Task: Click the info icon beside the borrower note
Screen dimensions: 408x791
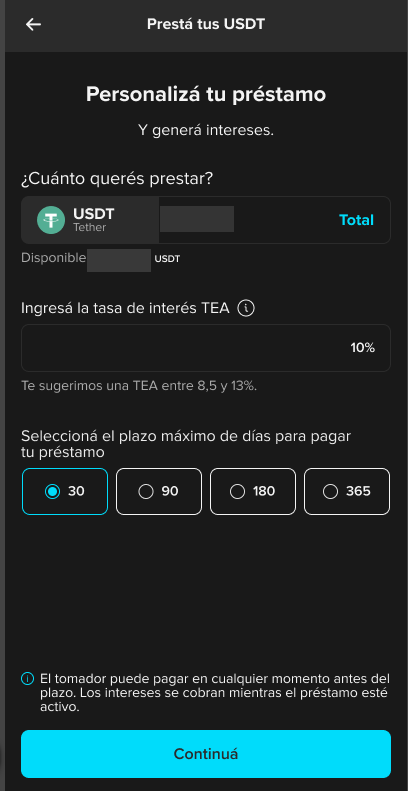Action: pos(28,678)
